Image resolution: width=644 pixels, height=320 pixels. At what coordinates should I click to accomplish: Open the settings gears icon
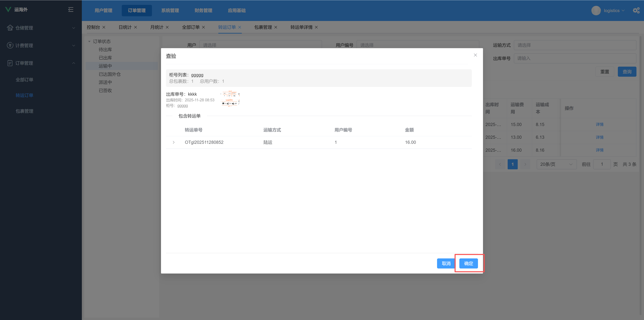[x=636, y=11]
